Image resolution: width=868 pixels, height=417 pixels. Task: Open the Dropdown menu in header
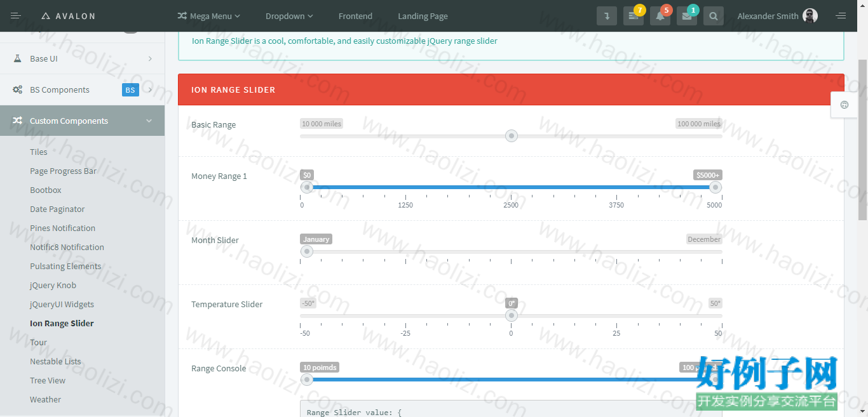pos(289,16)
